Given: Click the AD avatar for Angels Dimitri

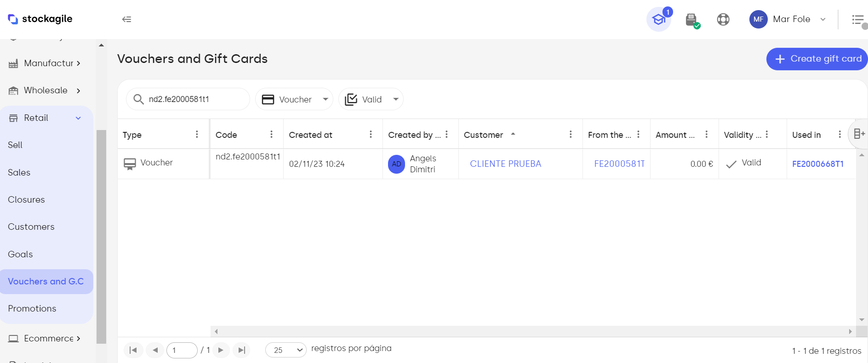Looking at the screenshot, I should (396, 164).
